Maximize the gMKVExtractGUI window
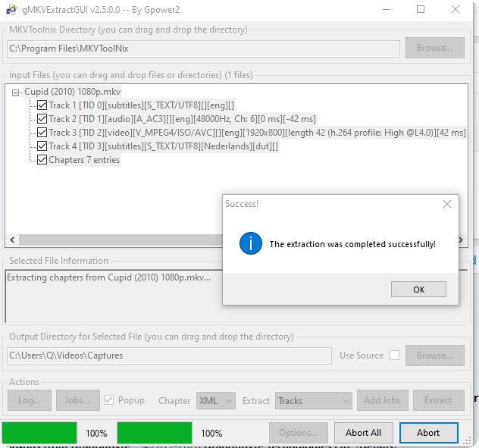479x448 pixels. click(421, 9)
